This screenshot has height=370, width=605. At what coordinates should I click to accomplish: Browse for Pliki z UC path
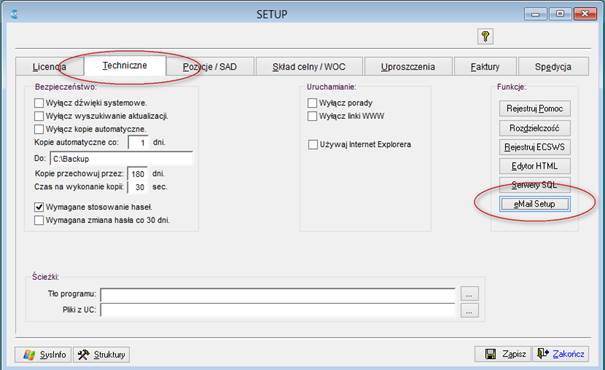(470, 310)
